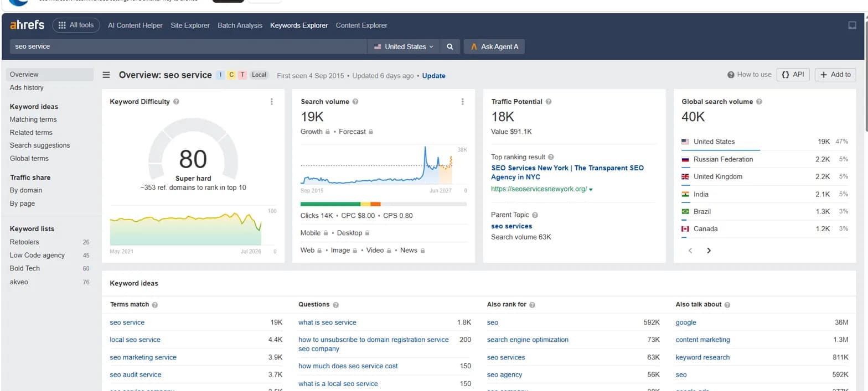This screenshot has width=868, height=391.
Task: Expand the seoservicesnewyork.org URL dropdown arrow
Action: 591,190
